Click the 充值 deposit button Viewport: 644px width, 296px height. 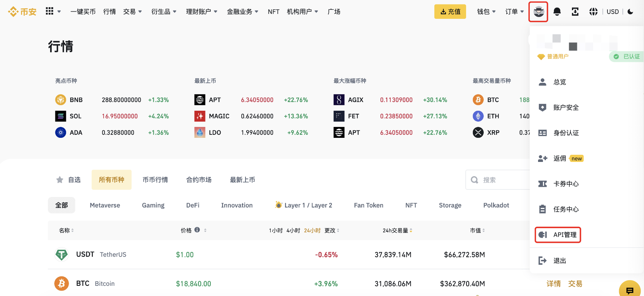[450, 12]
